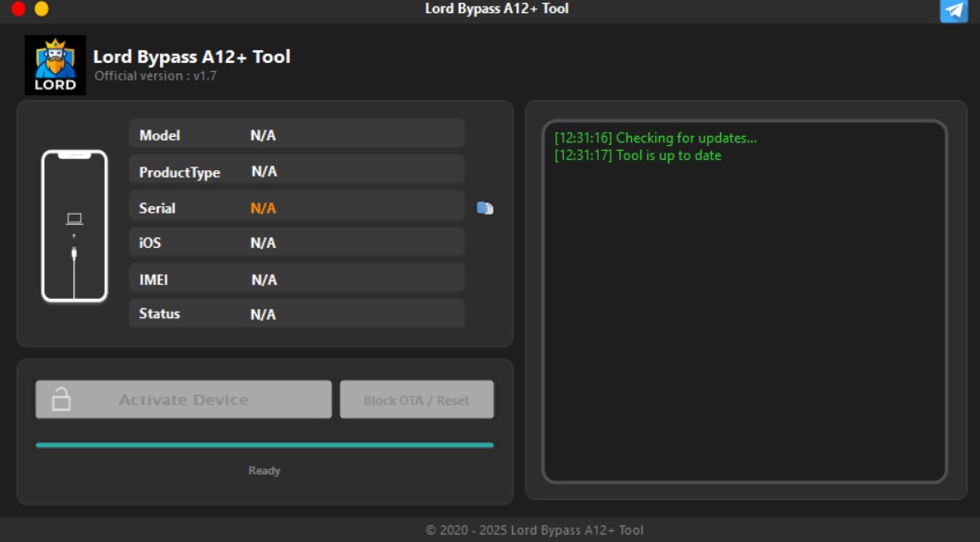Click the Lord king logo
The image size is (980, 542).
click(x=55, y=65)
